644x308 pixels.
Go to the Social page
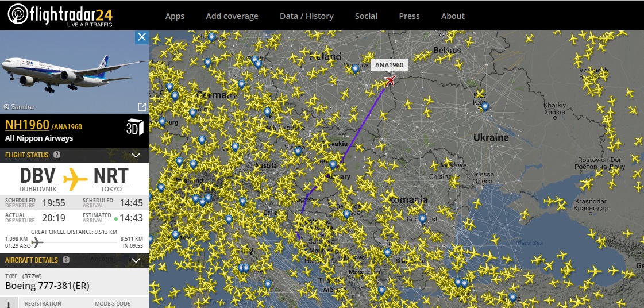point(366,16)
